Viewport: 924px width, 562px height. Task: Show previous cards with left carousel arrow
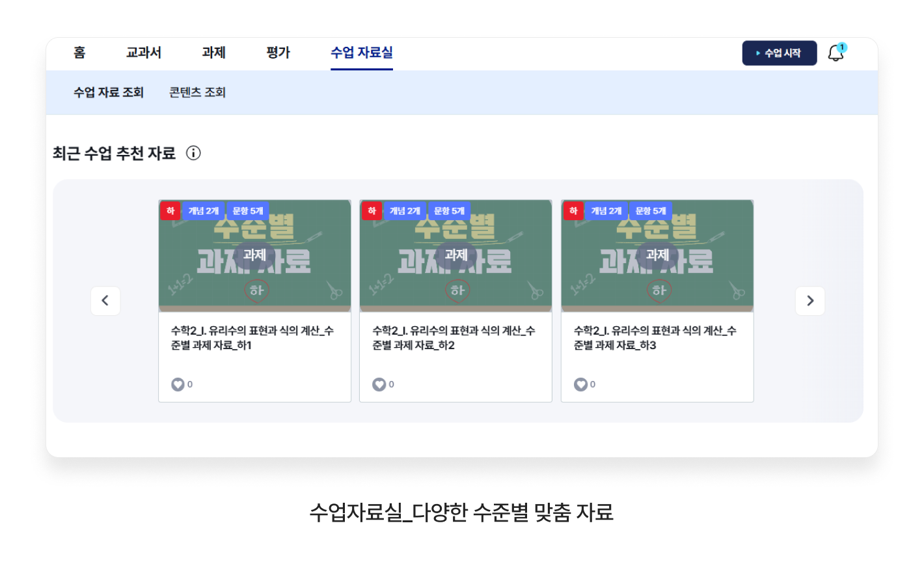(x=105, y=301)
